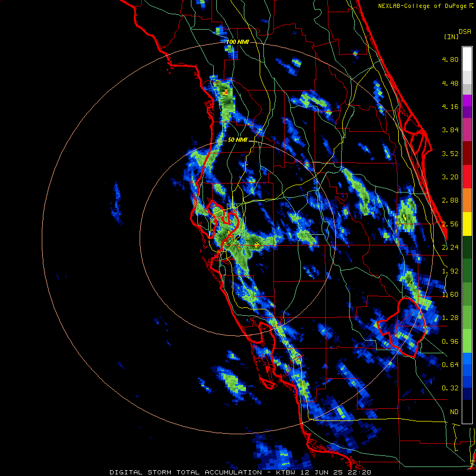
Task: Click the 4.80 legend value
Action: pyautogui.click(x=450, y=59)
